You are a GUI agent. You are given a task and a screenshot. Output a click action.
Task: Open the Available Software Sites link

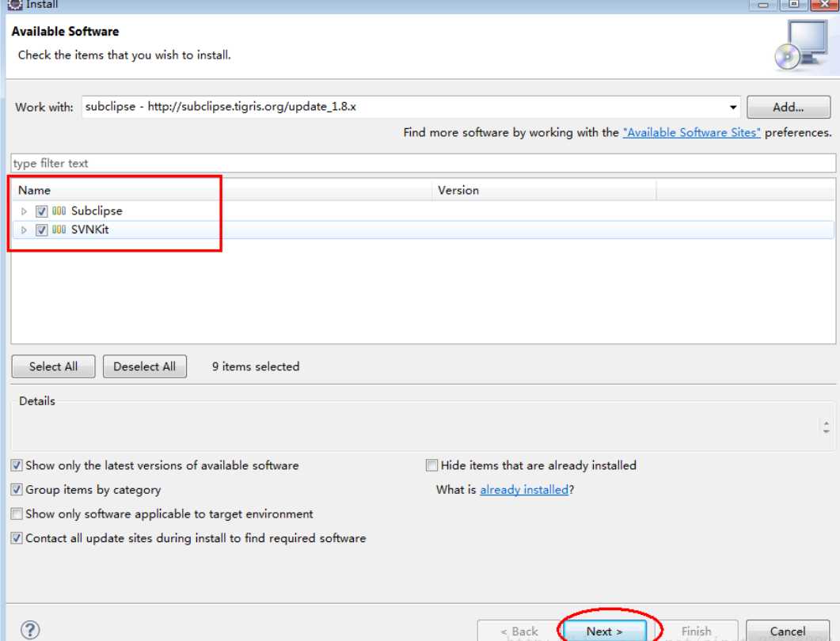point(691,132)
